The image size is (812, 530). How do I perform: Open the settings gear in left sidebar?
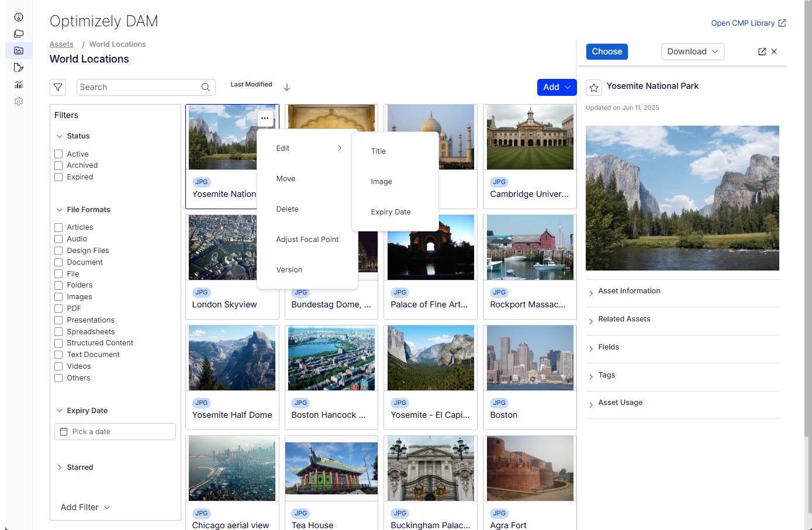[x=19, y=101]
